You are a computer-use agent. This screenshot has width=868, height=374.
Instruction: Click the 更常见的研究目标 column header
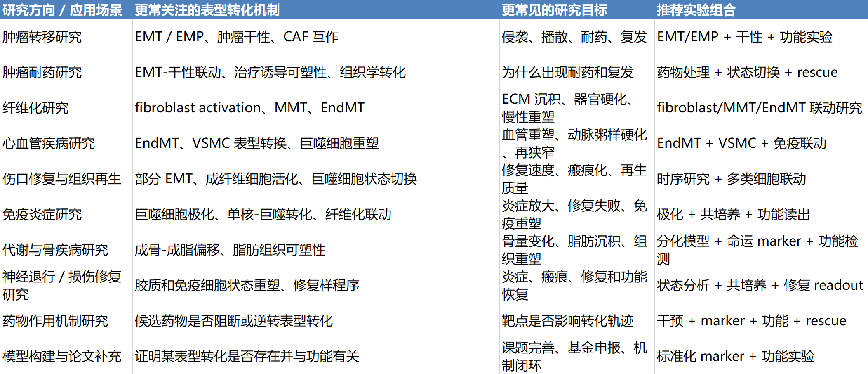[x=554, y=10]
